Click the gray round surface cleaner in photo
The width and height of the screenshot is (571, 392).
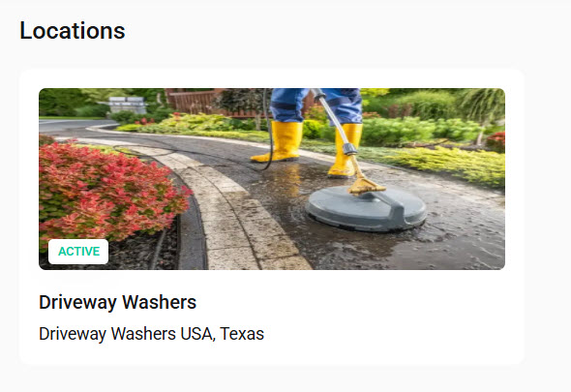click(x=366, y=209)
